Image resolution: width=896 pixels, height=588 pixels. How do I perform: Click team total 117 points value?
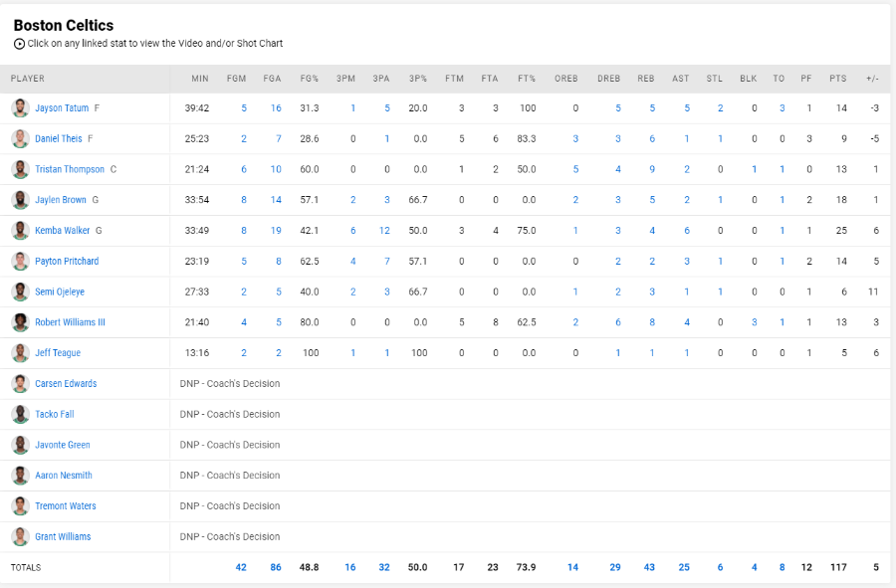coord(839,567)
